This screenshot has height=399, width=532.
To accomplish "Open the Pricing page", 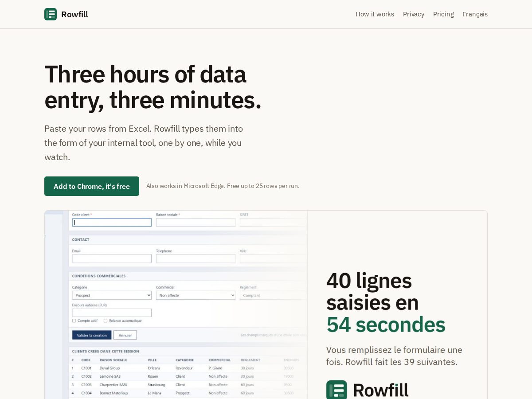I will tap(443, 14).
